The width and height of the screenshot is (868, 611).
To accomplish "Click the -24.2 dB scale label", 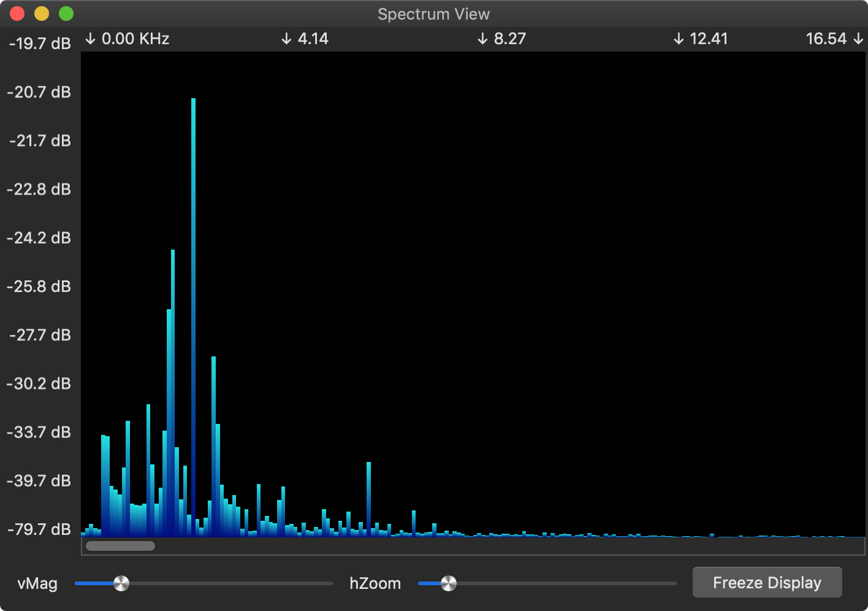I will click(x=39, y=237).
